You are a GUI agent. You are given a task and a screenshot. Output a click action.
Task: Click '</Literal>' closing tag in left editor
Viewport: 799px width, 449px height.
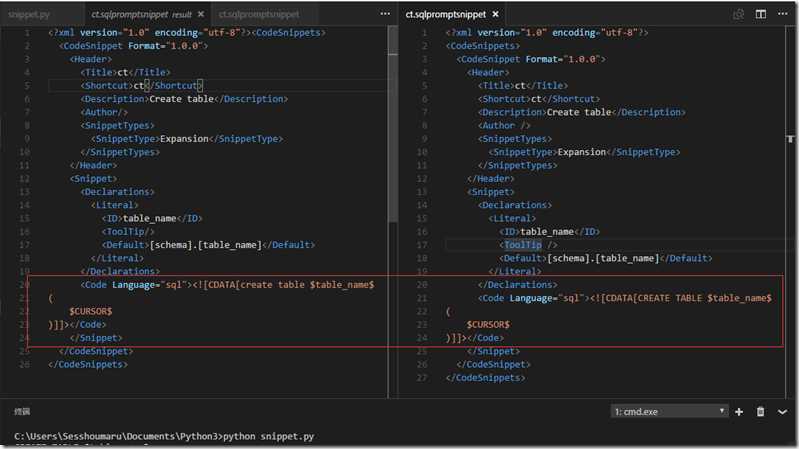click(117, 258)
